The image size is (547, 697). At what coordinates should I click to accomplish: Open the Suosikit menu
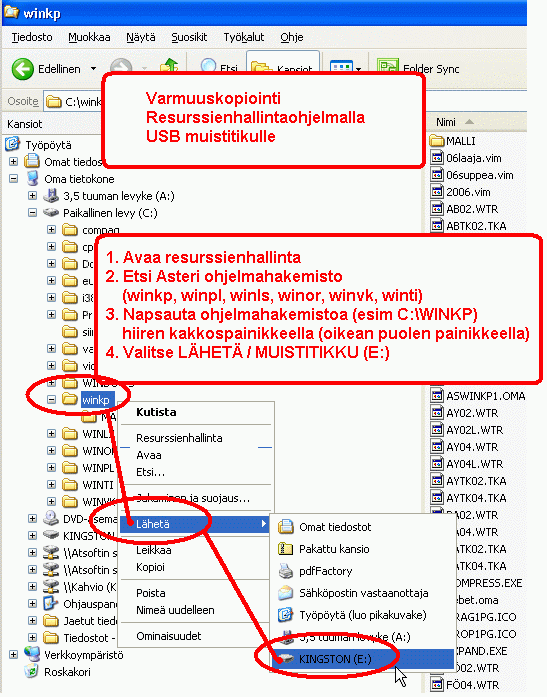click(x=189, y=37)
